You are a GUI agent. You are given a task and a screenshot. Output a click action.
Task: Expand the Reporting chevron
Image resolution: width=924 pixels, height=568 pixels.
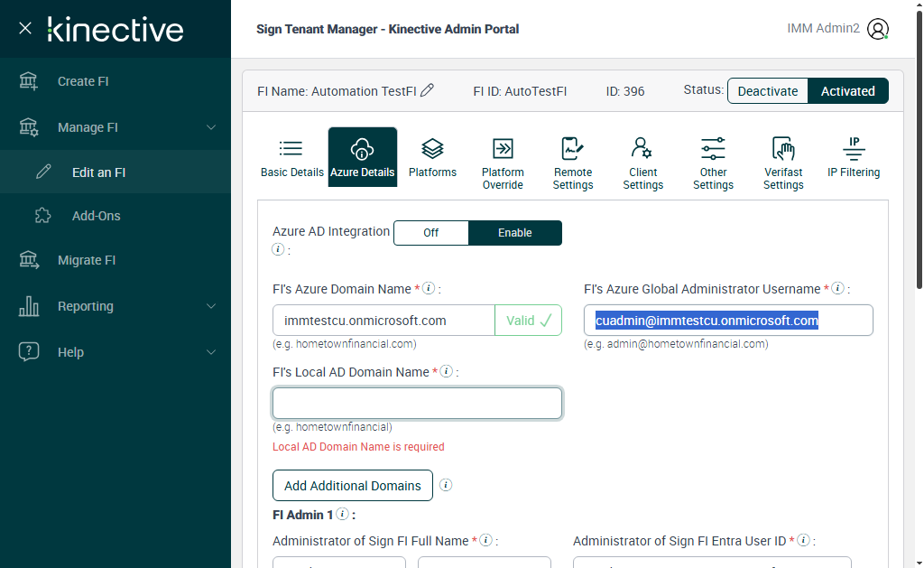[x=211, y=306]
